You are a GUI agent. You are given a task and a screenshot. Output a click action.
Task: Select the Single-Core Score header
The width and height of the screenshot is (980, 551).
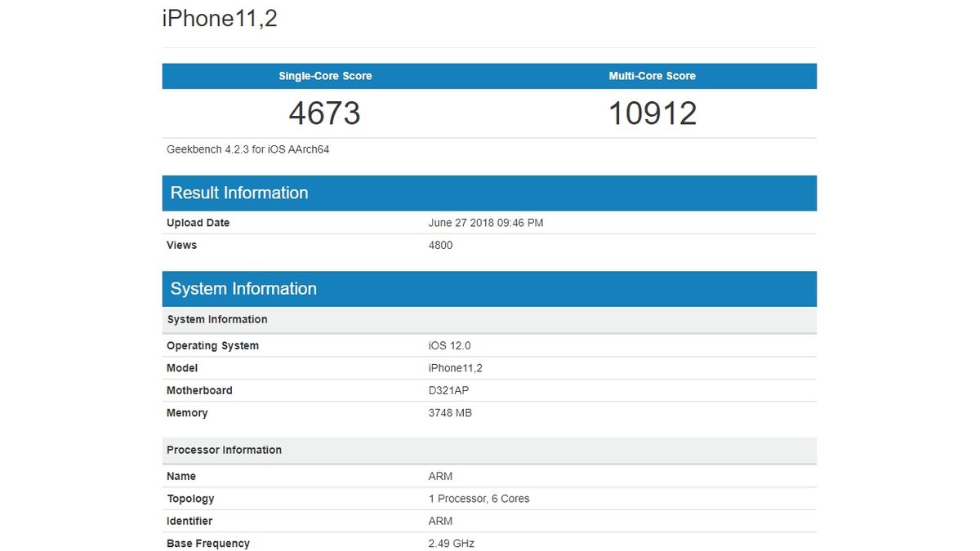point(325,76)
